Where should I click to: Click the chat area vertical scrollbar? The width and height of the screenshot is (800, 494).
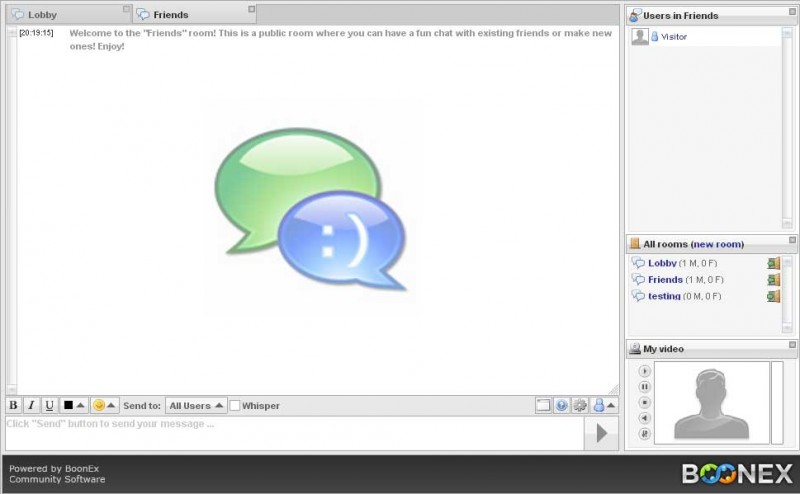tap(11, 210)
